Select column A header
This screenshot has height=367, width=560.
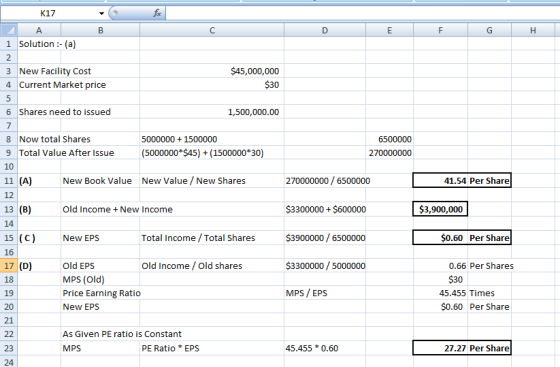39,30
